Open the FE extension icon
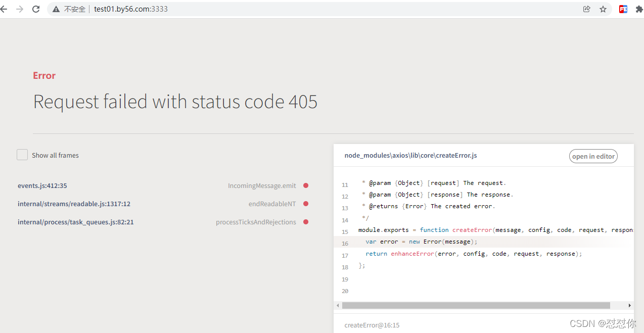 [623, 9]
